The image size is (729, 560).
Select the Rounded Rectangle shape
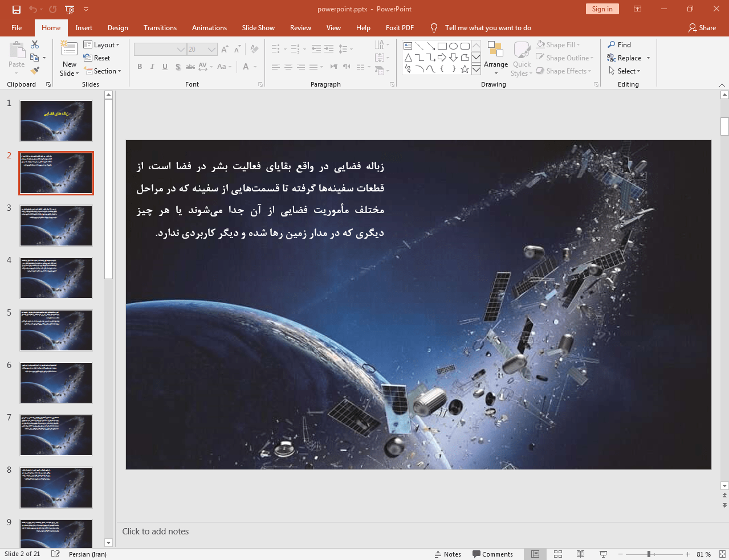point(465,46)
